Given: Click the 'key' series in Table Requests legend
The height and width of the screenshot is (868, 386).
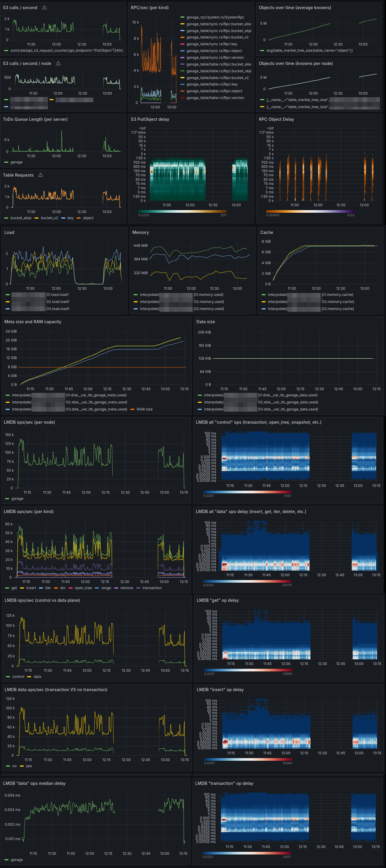Looking at the screenshot, I should (x=70, y=218).
